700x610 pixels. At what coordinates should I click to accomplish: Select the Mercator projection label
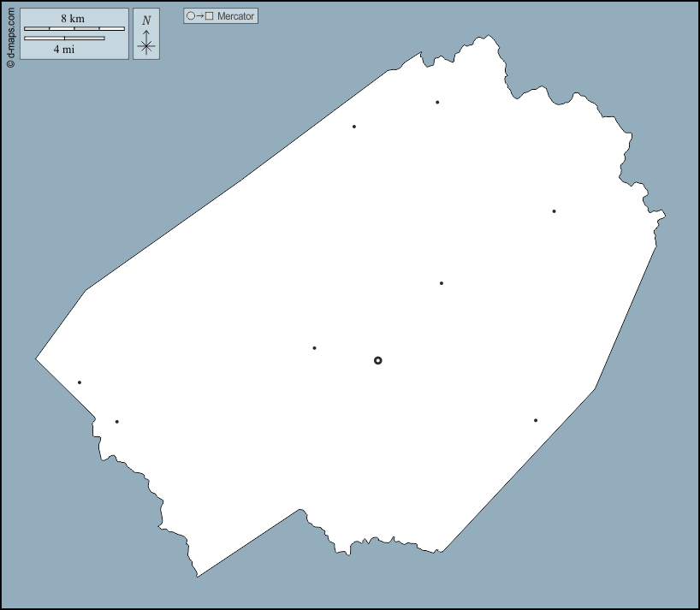pos(236,16)
